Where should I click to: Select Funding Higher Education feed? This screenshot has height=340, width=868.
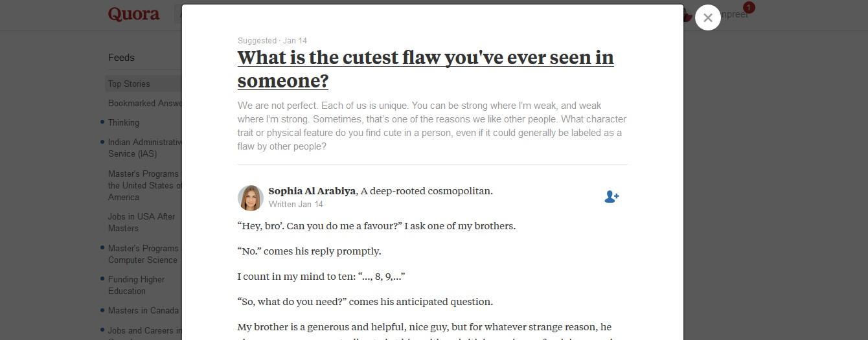point(136,285)
